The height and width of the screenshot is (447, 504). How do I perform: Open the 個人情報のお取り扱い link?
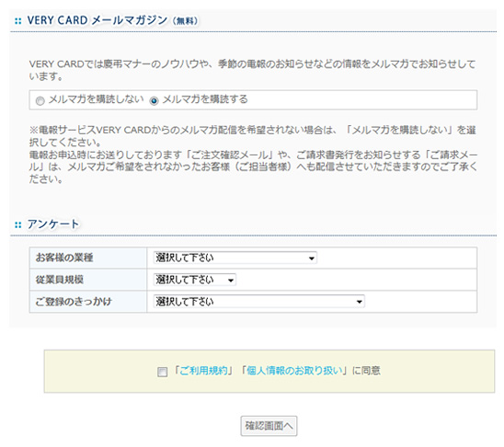tap(294, 371)
